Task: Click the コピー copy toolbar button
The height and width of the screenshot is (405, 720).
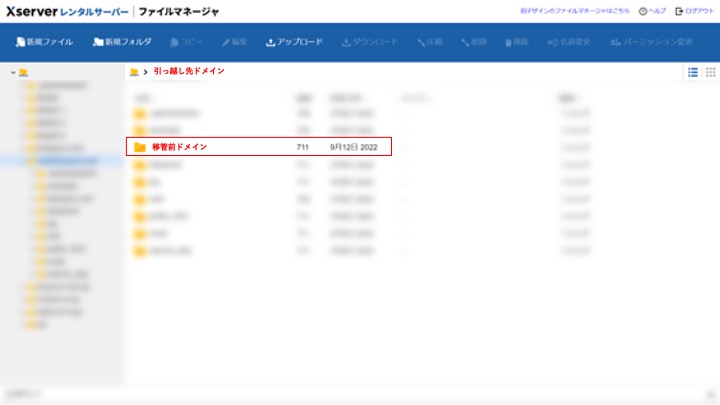Action: tap(186, 42)
